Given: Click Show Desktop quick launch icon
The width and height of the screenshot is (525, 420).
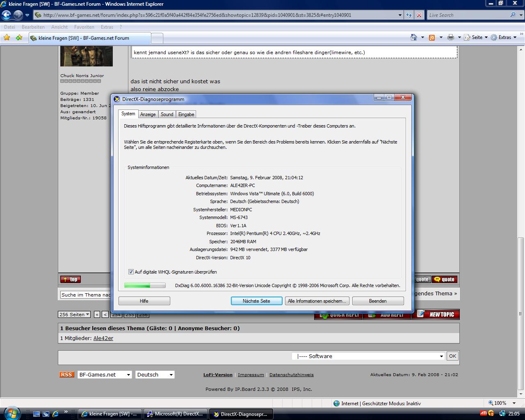Looking at the screenshot, I should point(37,414).
